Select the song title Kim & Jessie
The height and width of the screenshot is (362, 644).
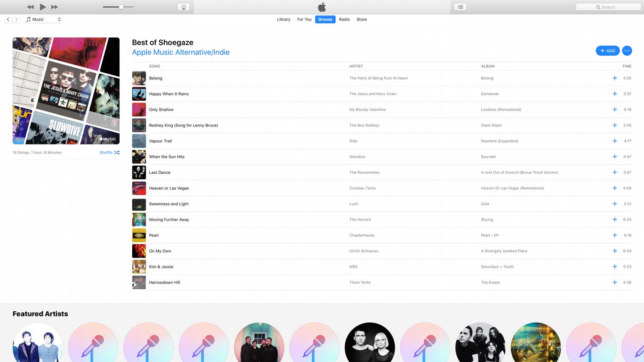[x=161, y=267]
